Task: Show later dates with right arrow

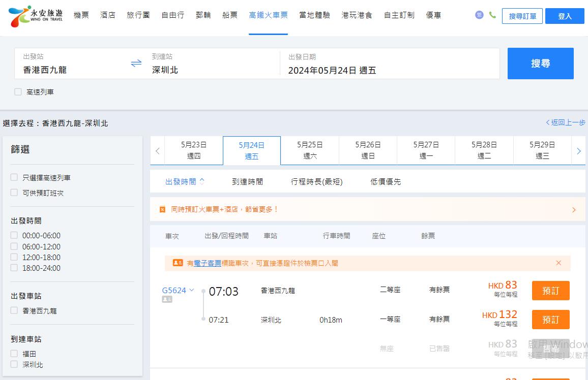Action: tap(578, 151)
